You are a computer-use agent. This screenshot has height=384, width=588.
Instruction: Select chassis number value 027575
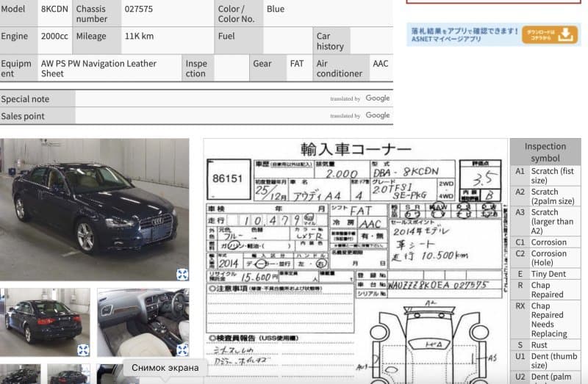coord(139,9)
